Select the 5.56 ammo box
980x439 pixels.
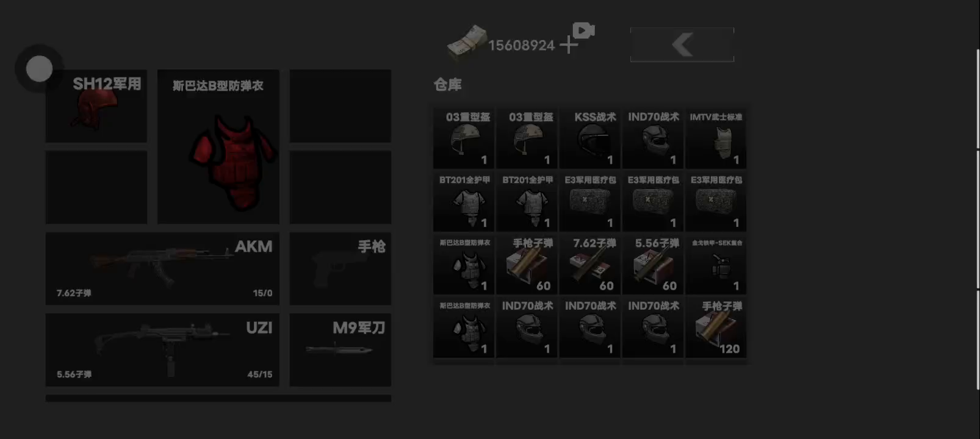(653, 265)
